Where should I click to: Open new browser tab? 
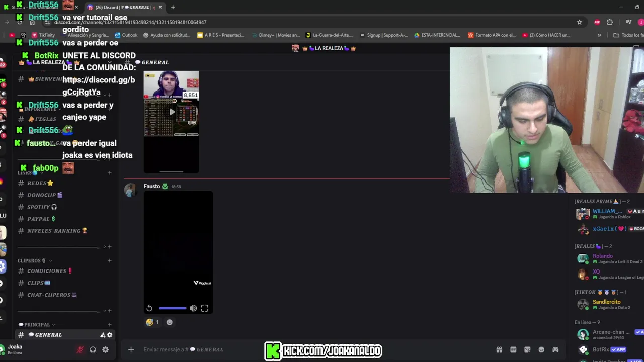tap(173, 7)
